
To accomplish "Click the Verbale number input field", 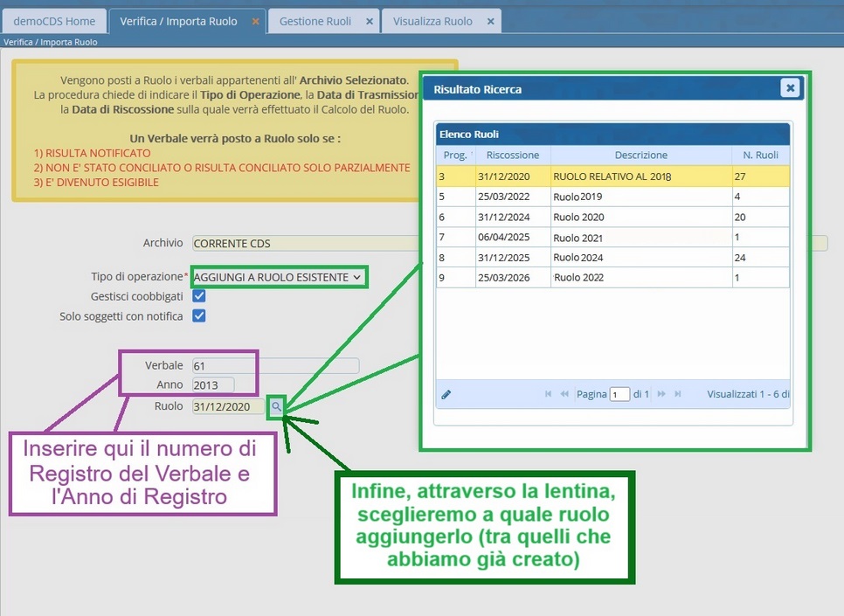I will [274, 366].
